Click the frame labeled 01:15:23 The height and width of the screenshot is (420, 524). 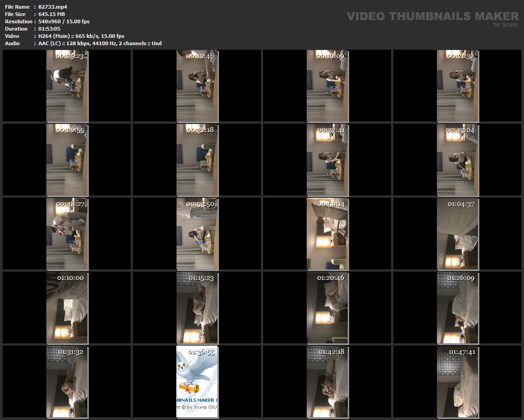[x=197, y=308]
